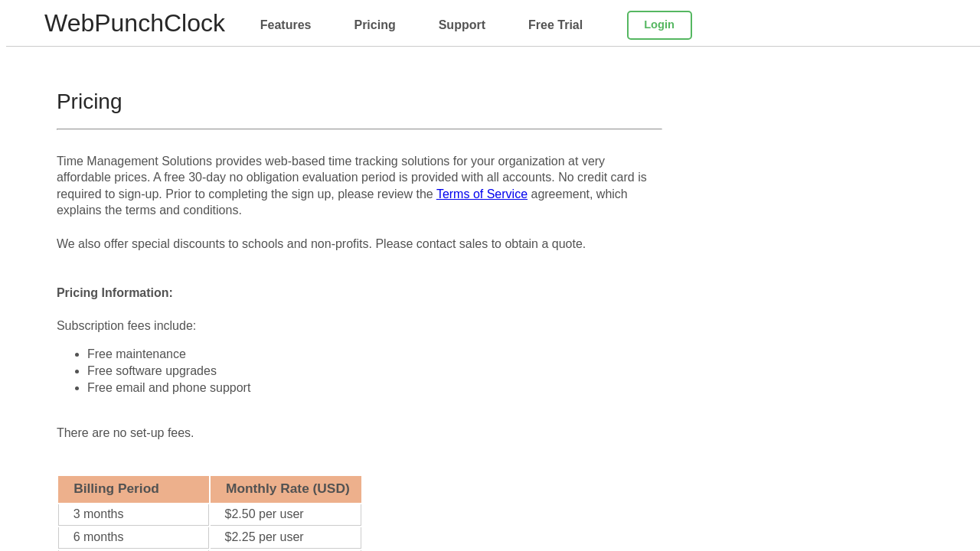980x551 pixels.
Task: Click the Pricing page heading
Action: [90, 102]
